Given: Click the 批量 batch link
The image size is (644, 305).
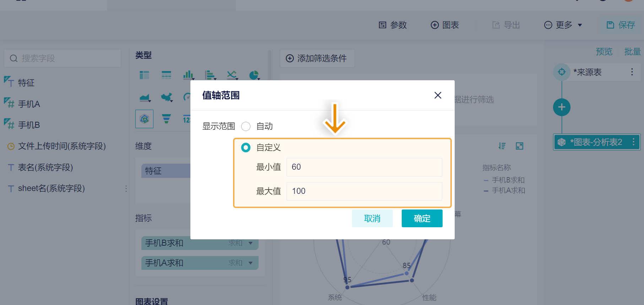Looking at the screenshot, I should click(x=632, y=52).
